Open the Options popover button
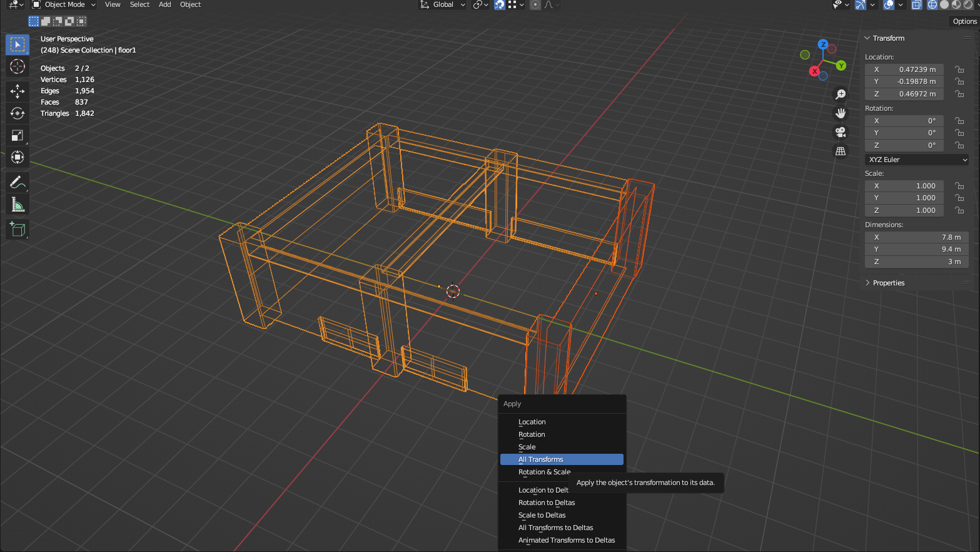Image resolution: width=980 pixels, height=552 pixels. point(964,21)
